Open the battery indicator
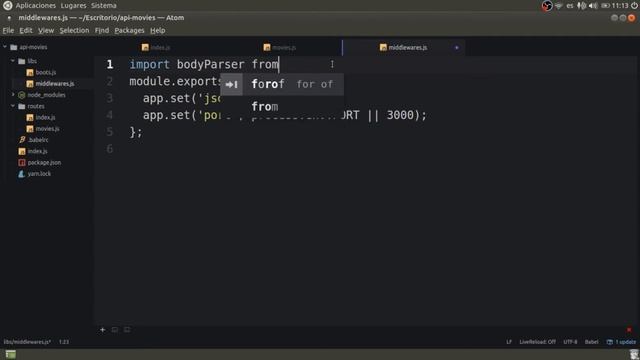This screenshot has height=360, width=640. pyautogui.click(x=605, y=6)
